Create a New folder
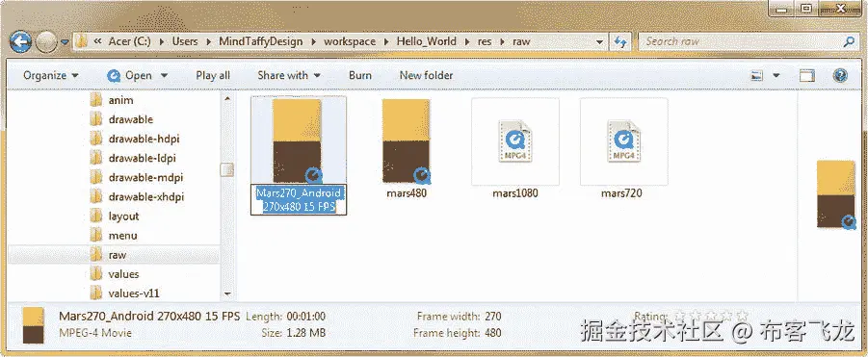Viewport: 868px width, 357px height. 426,76
